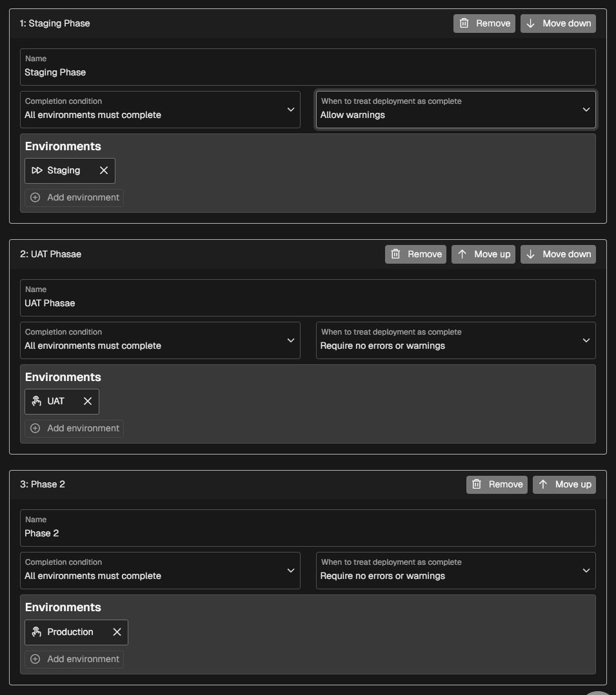Screen dimensions: 616x695
Task: Remove the Staging environment chip
Action: tap(104, 171)
